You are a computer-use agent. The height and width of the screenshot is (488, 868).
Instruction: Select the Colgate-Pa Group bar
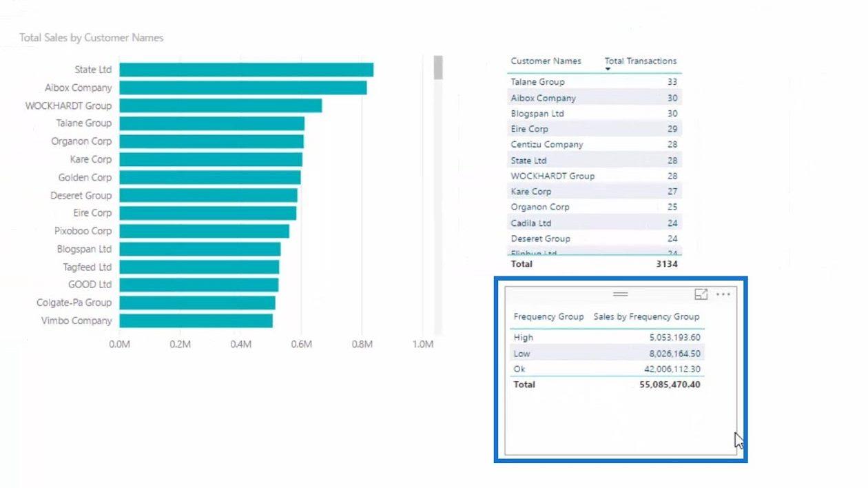coord(197,303)
